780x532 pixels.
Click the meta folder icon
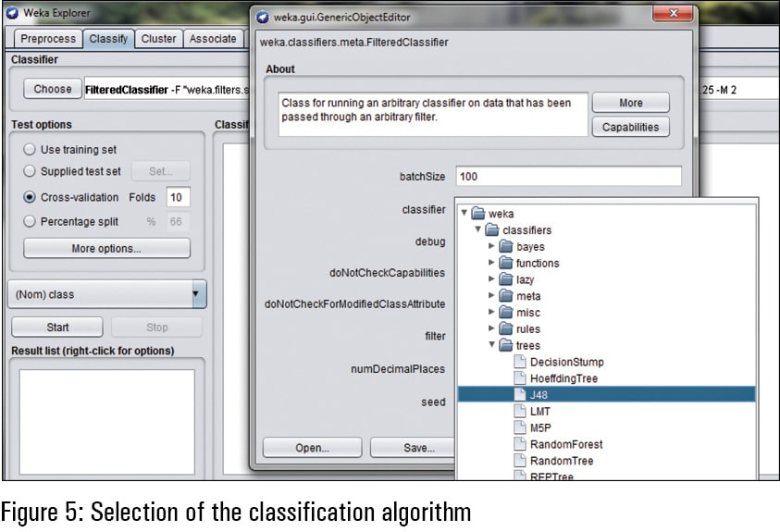(506, 296)
